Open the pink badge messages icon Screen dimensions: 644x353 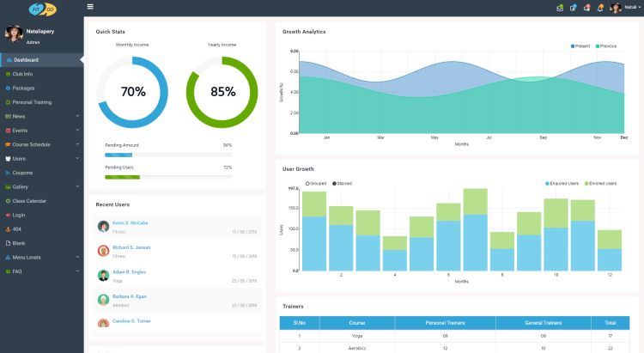pos(587,8)
